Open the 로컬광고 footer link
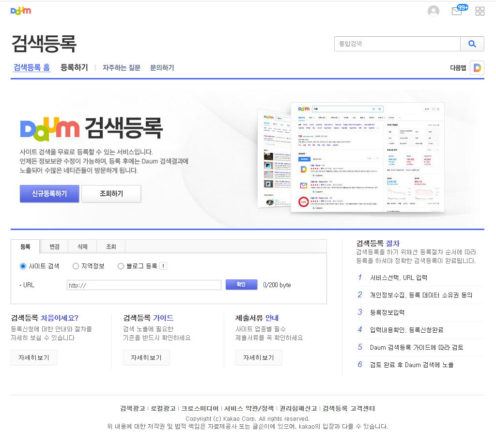The height and width of the screenshot is (448, 496). 163,408
